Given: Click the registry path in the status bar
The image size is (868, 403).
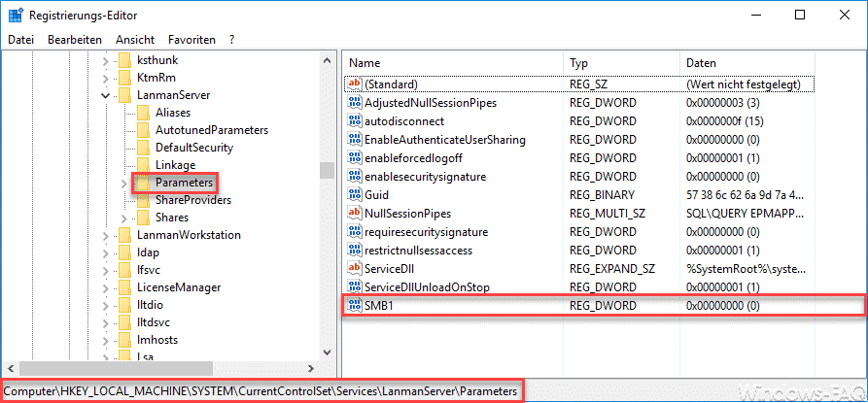Looking at the screenshot, I should pos(260,391).
